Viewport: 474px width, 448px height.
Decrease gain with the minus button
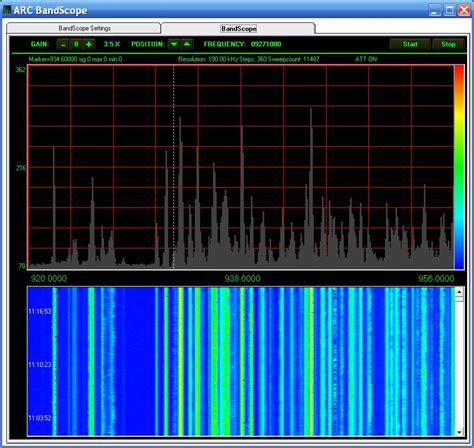point(63,44)
